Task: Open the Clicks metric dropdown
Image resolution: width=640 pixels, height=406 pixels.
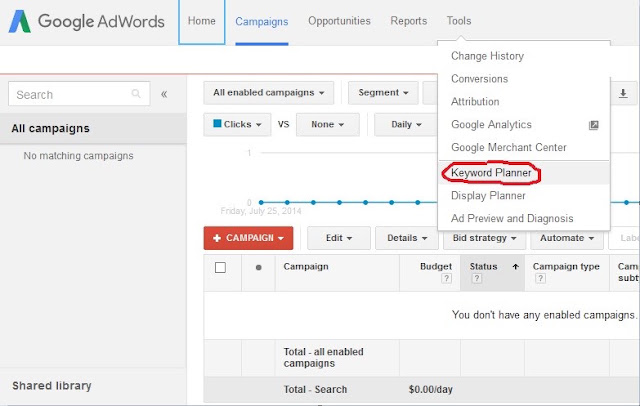Action: tap(237, 124)
